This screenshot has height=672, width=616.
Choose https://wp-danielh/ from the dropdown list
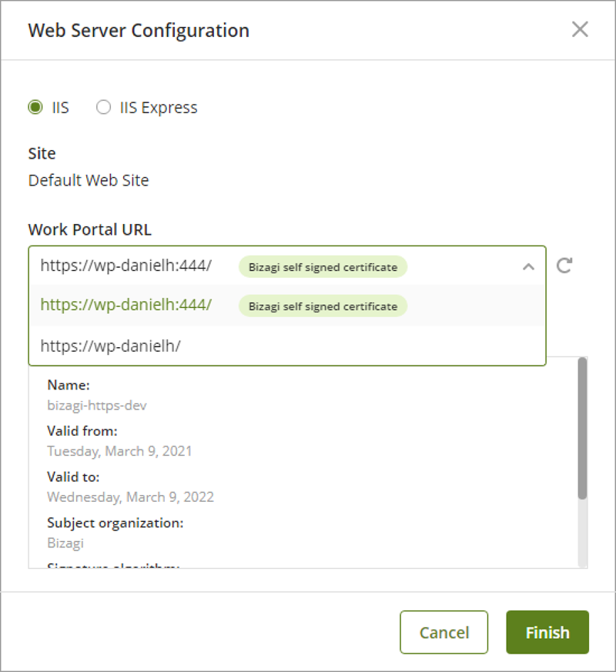point(287,346)
